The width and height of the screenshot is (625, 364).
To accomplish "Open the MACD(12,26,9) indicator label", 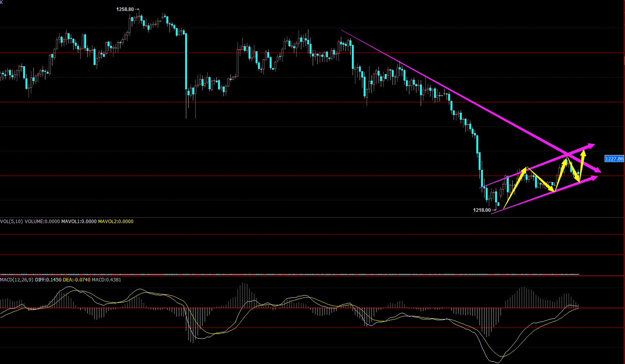I will click(17, 280).
